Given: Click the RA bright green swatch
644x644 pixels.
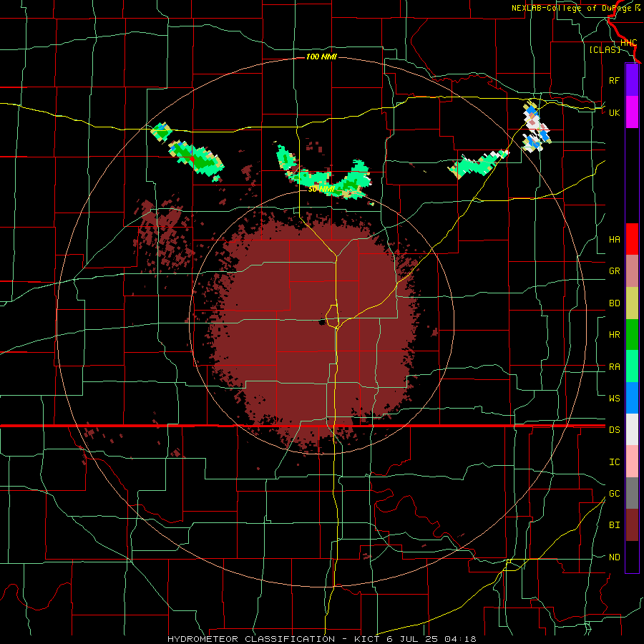Looking at the screenshot, I should tap(632, 366).
